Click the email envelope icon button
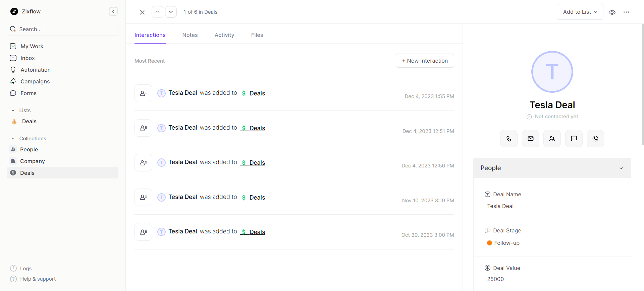 531,139
